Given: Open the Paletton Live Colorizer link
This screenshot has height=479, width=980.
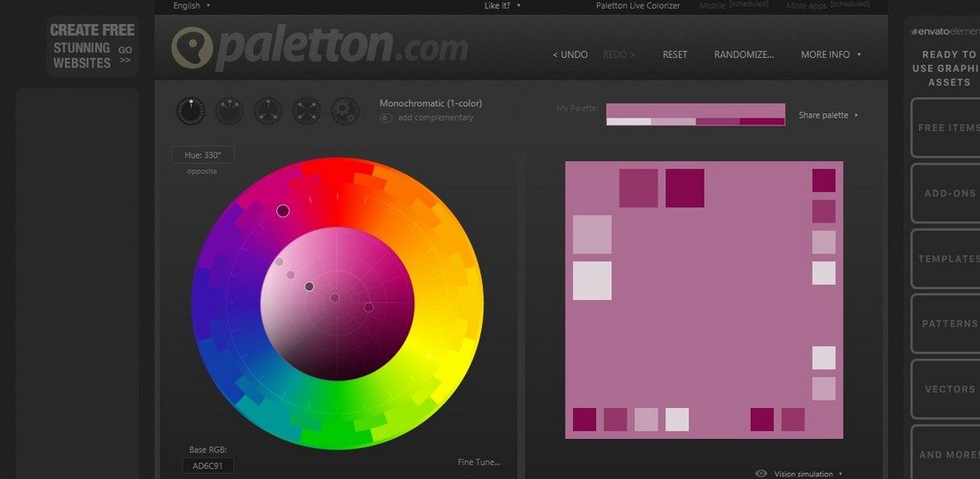Looking at the screenshot, I should 638,5.
